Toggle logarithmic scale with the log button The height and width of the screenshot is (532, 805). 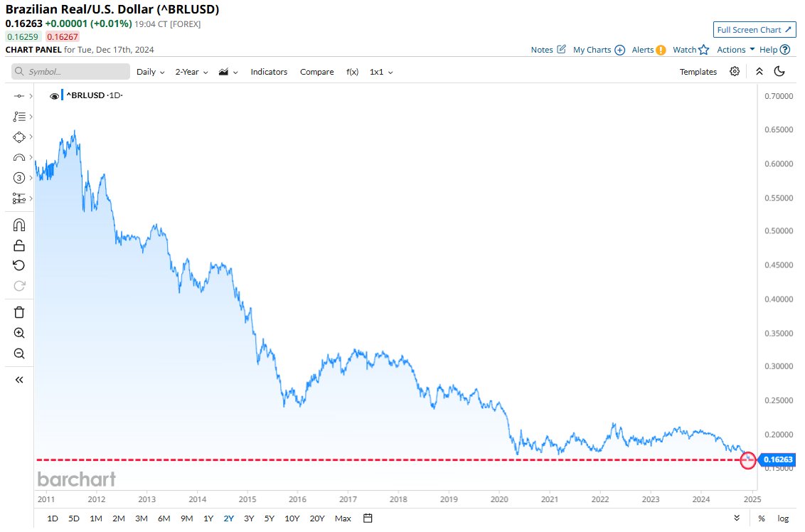(x=783, y=518)
